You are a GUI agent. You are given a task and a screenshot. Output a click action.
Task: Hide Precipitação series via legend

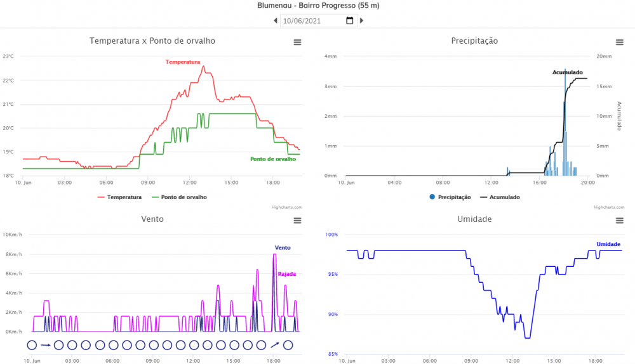(450, 197)
